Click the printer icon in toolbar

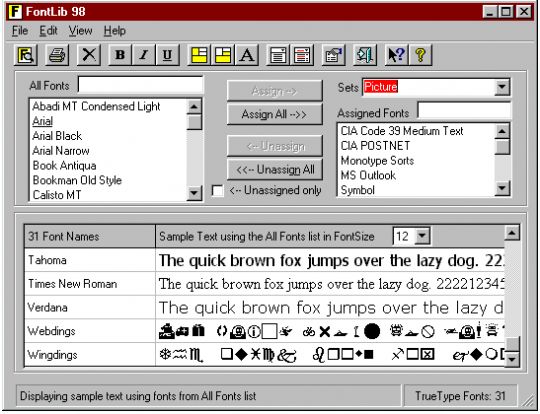[57, 55]
